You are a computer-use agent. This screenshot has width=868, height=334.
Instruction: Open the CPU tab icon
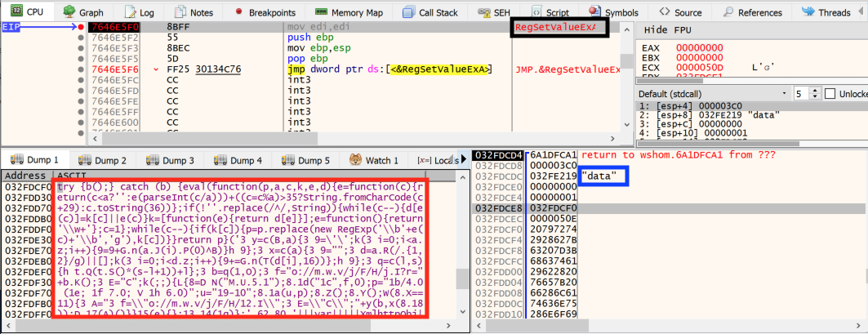[16, 11]
